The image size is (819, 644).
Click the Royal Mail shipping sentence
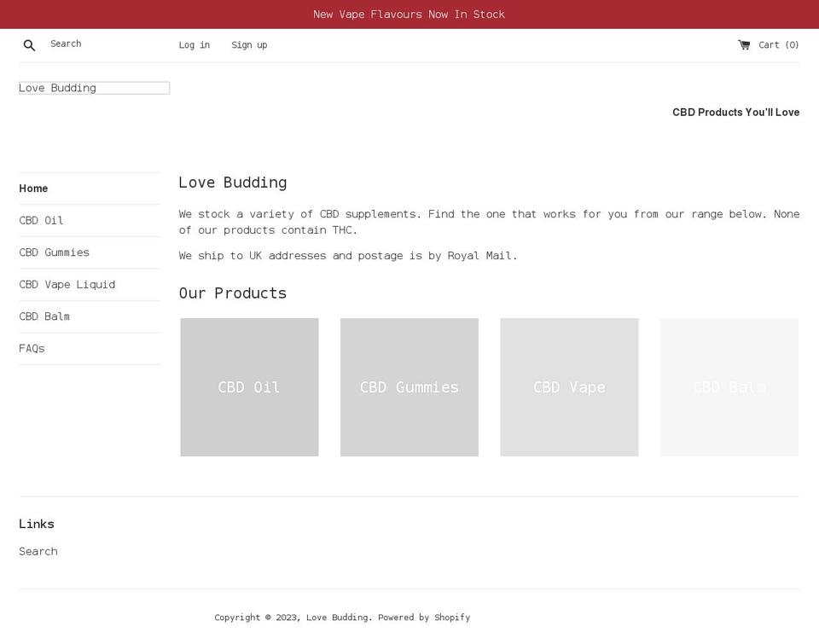click(348, 256)
